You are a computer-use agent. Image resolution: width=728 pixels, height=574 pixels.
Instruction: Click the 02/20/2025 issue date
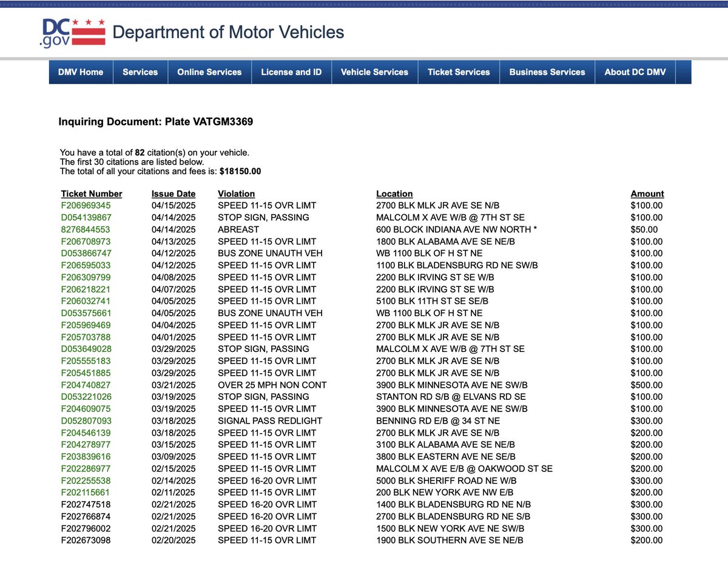[x=174, y=540]
